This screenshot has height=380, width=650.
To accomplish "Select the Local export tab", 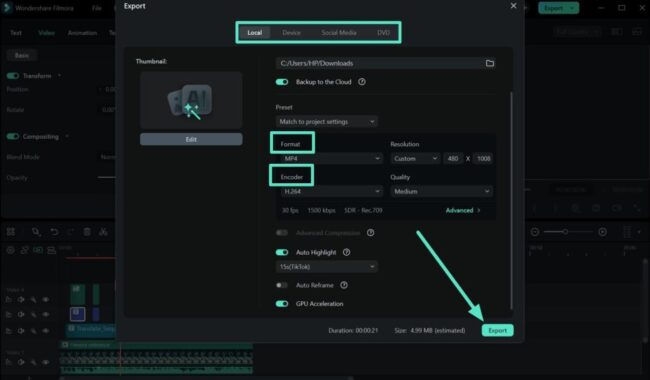I will pyautogui.click(x=255, y=33).
